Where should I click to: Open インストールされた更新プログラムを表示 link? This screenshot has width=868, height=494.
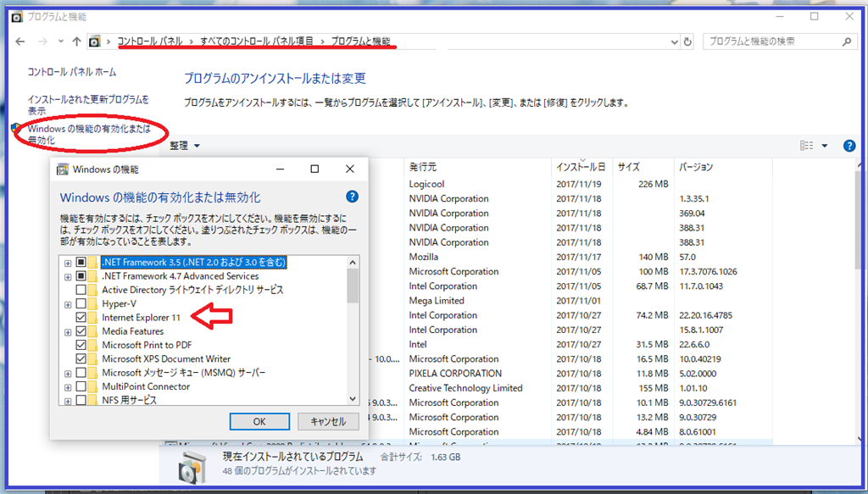[88, 105]
